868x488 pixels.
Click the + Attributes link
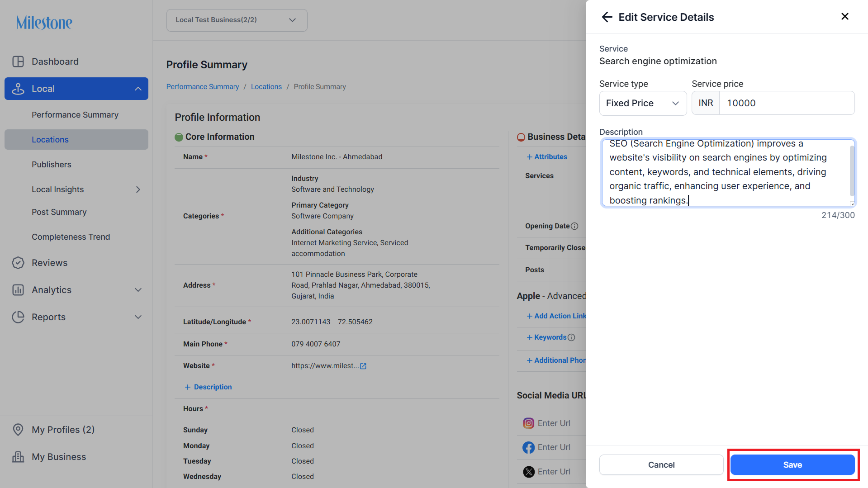tap(547, 157)
